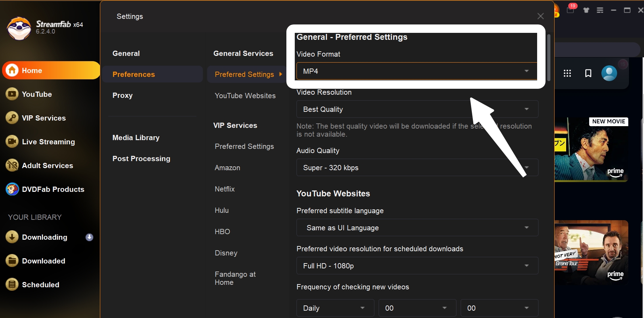Click the VIP Services key icon
644x318 pixels.
(x=12, y=118)
